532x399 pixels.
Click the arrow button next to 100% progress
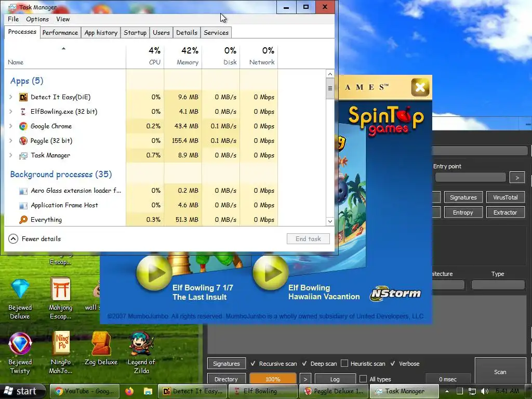tap(305, 379)
